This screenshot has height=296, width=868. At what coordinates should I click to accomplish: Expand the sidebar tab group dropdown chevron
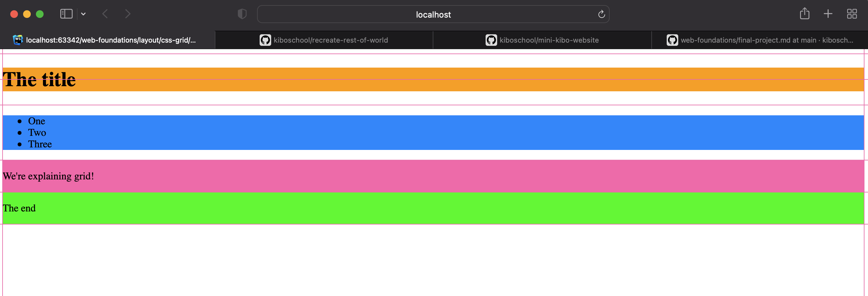click(83, 14)
